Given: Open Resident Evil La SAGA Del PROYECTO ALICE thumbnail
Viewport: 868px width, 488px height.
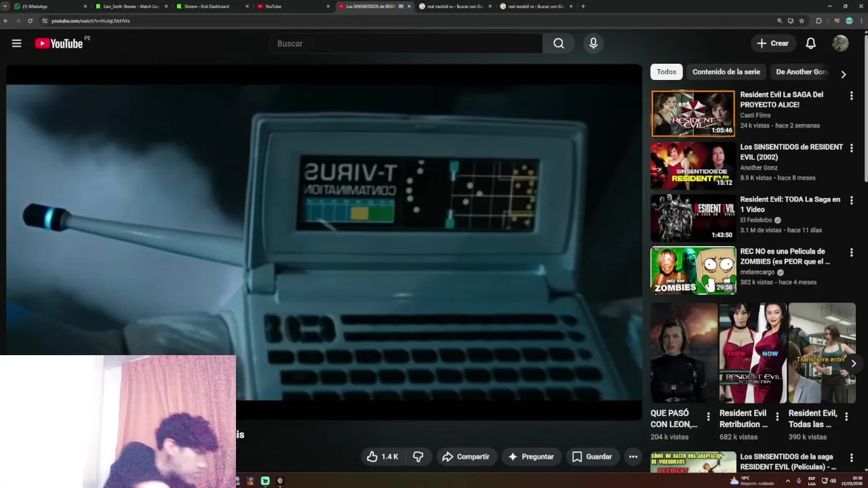Looking at the screenshot, I should click(693, 113).
